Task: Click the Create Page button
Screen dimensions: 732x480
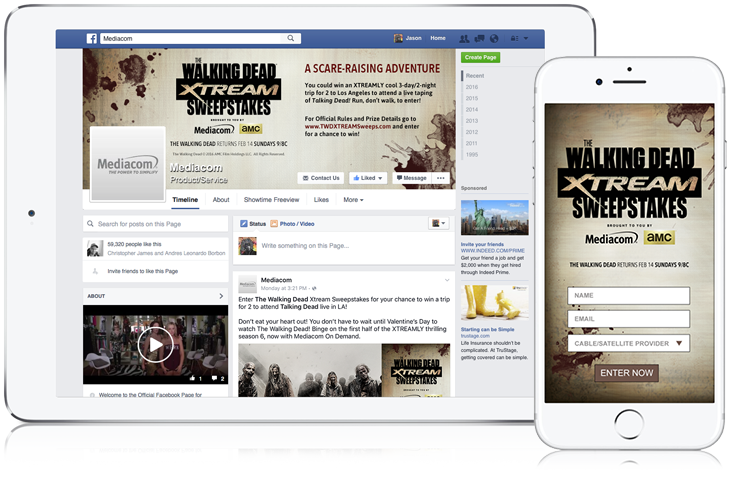Action: 479,58
